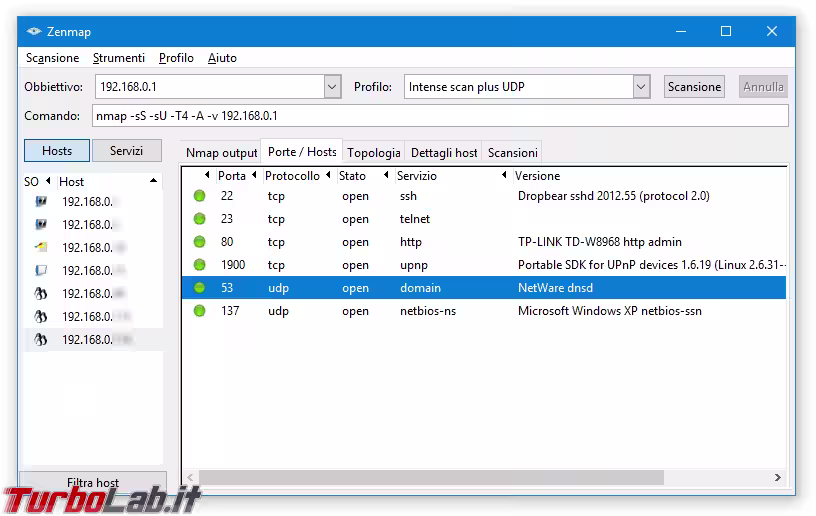This screenshot has height=516, width=816.
Task: Select the highlighted last host in the list
Action: pos(94,340)
